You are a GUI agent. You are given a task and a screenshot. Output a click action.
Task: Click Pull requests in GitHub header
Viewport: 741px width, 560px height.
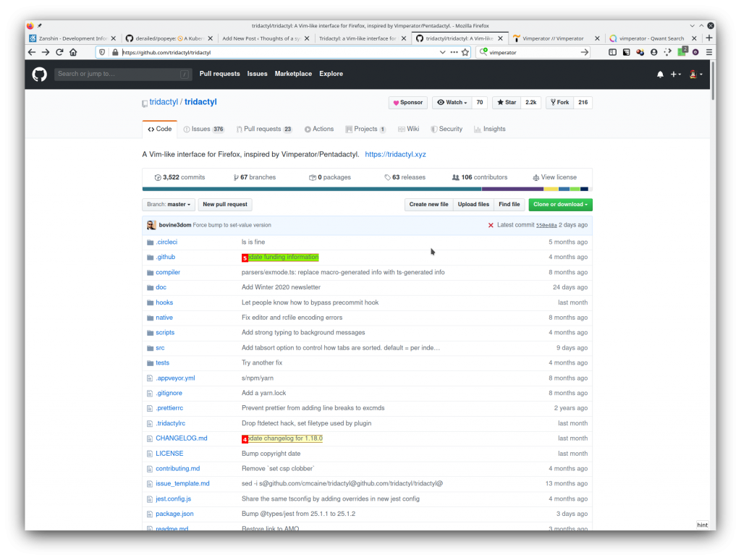pos(220,74)
